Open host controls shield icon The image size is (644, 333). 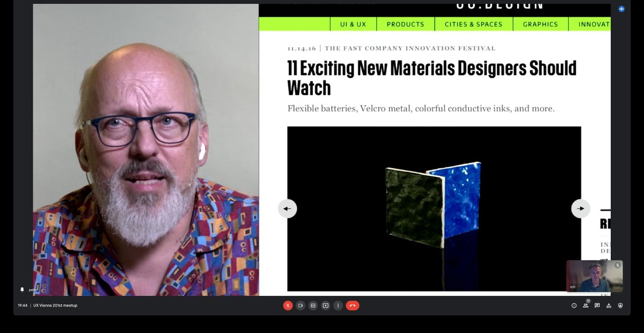pos(620,306)
